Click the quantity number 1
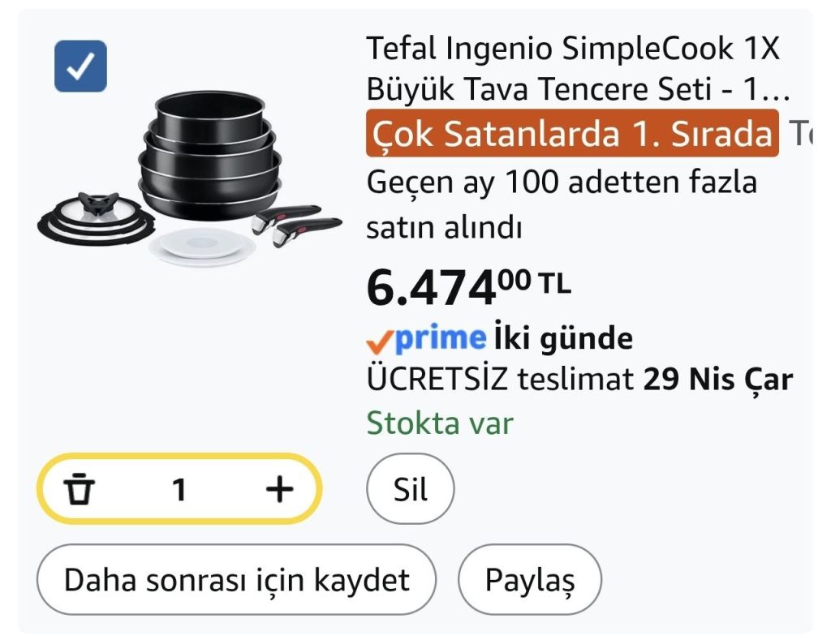This screenshot has height=644, width=831. pyautogui.click(x=179, y=489)
